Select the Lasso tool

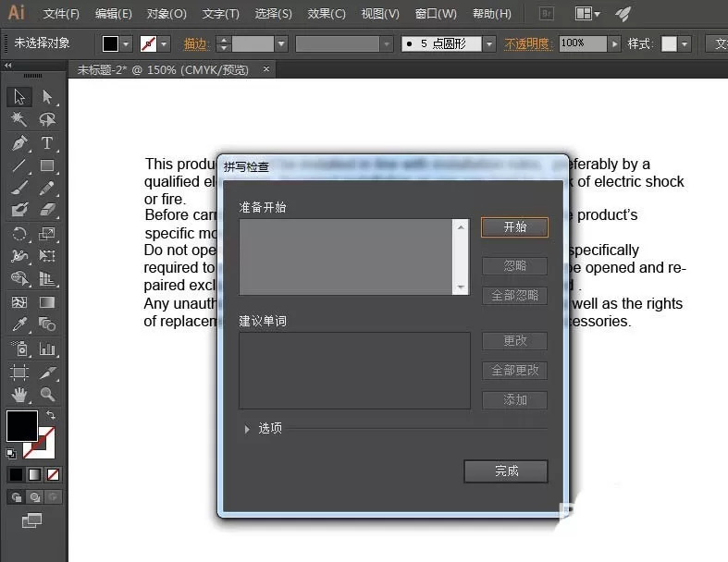[x=47, y=120]
